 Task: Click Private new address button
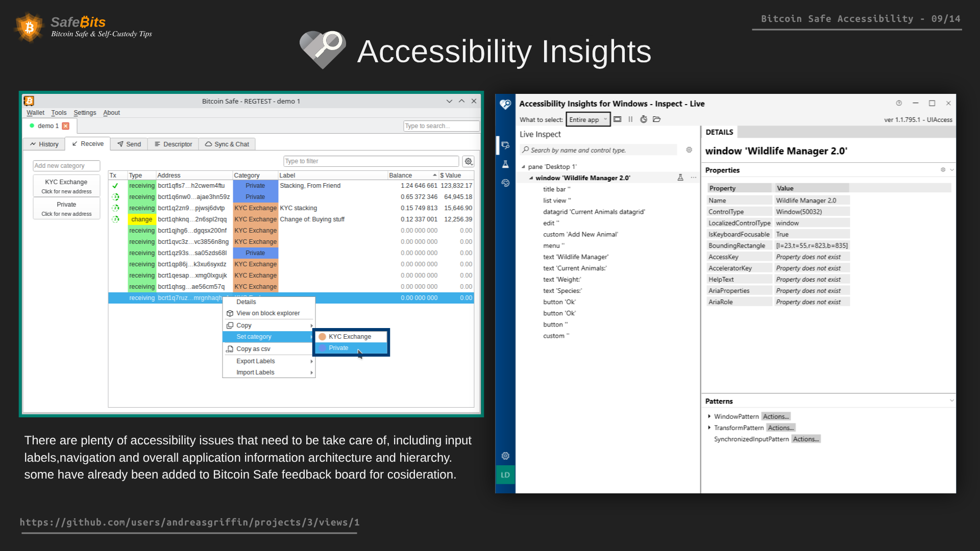66,208
